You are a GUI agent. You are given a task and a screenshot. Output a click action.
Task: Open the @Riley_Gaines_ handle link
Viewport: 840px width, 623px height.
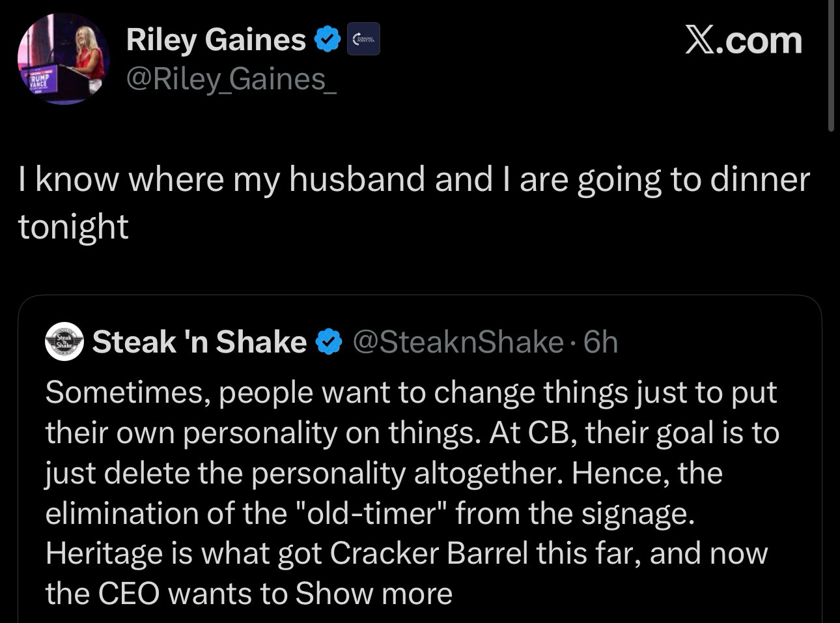[x=231, y=80]
